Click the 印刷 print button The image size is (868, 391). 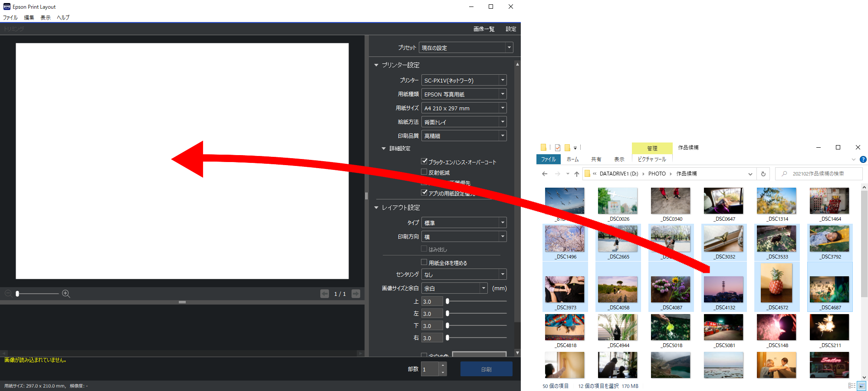(486, 369)
